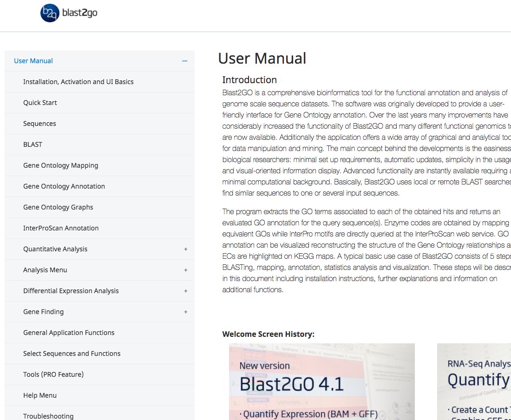Open Differential Expression Analysis link
The height and width of the screenshot is (420, 511).
(x=71, y=291)
